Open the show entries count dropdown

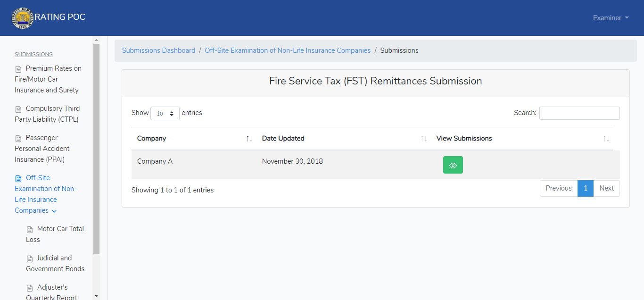[165, 113]
